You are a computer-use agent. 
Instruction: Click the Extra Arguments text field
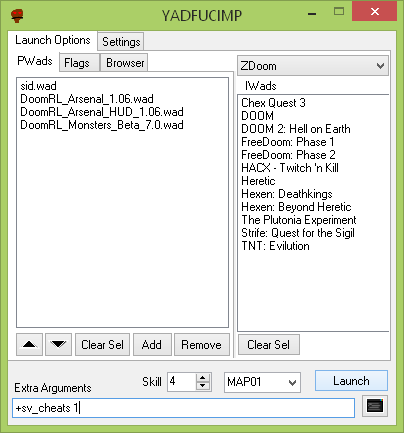184,408
